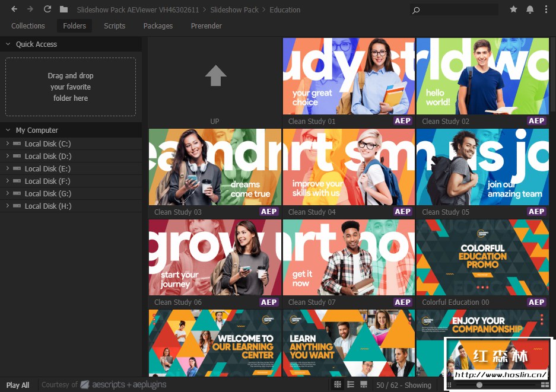Click the search input field
Viewport: 556px width, 392px height.
pos(454,9)
